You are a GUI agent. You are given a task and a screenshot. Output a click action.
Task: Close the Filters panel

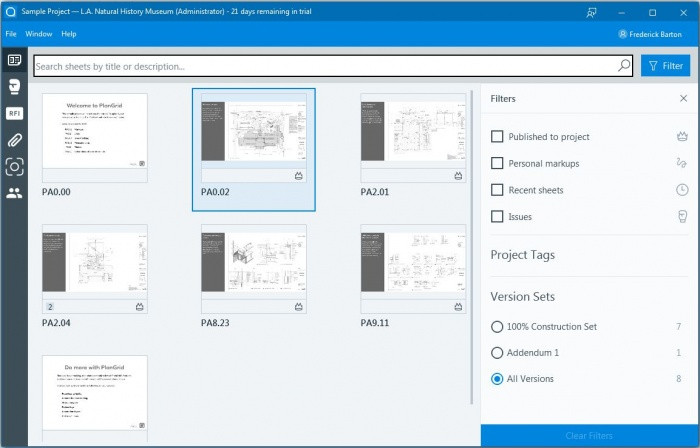[x=683, y=98]
